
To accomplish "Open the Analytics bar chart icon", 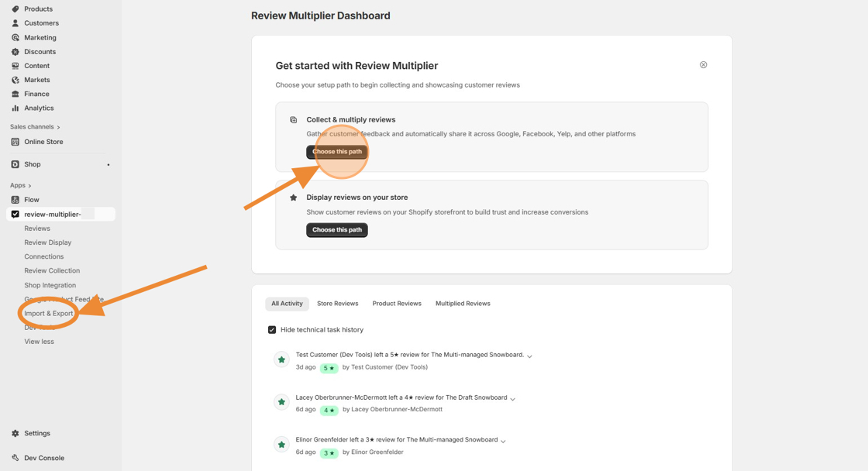I will point(15,108).
